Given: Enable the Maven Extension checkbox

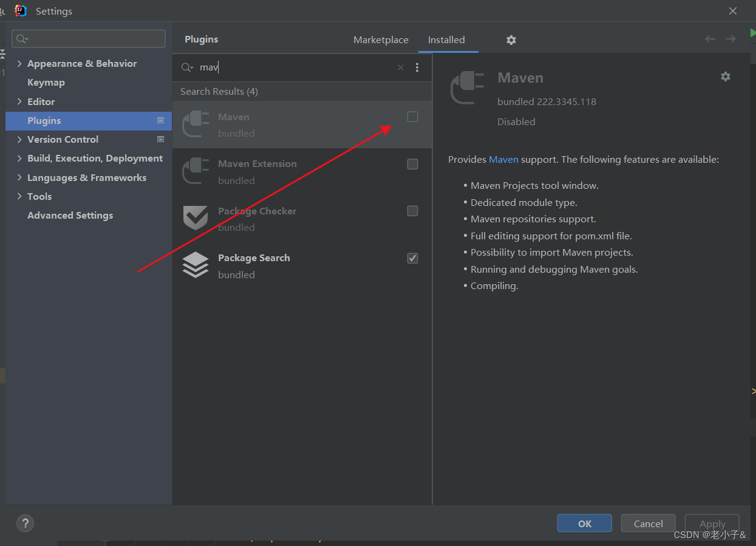Looking at the screenshot, I should 412,164.
